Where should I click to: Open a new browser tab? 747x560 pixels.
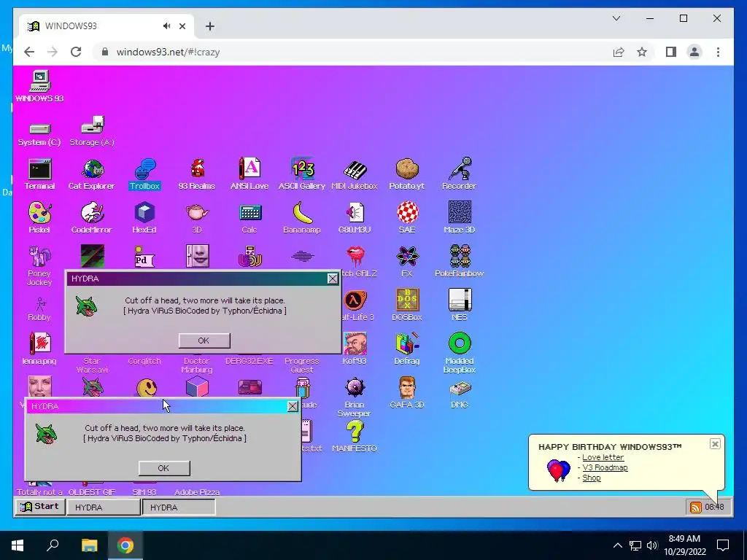[x=209, y=26]
